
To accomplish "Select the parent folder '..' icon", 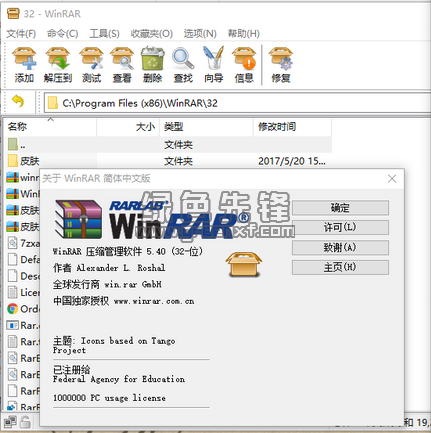I will click(x=13, y=145).
